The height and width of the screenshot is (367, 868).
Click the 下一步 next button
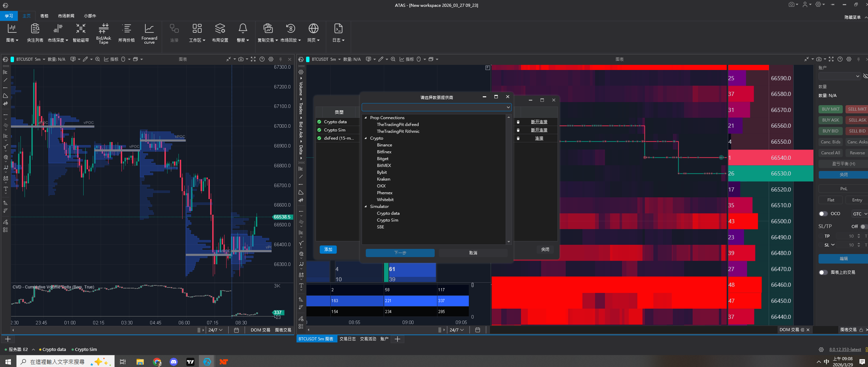400,253
